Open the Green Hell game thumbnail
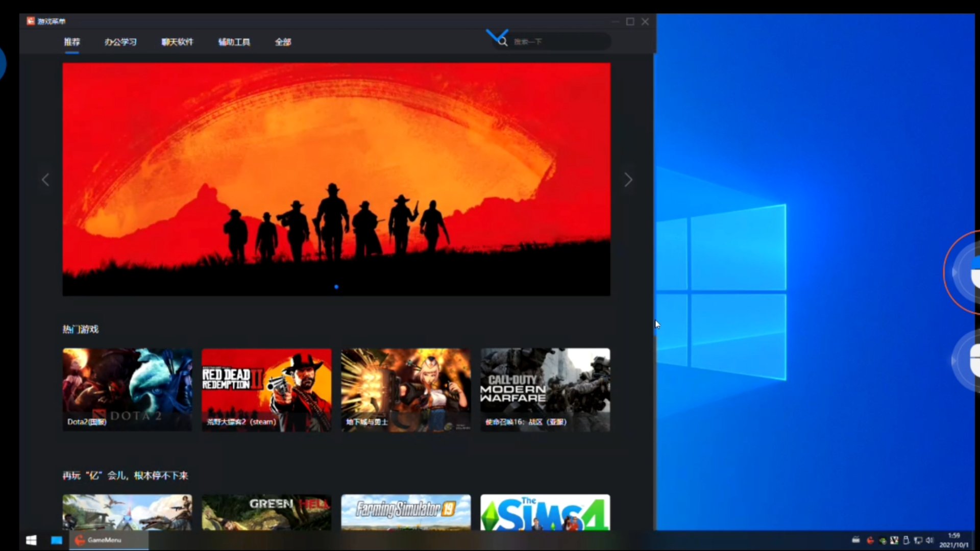This screenshot has height=551, width=980. pos(266,512)
